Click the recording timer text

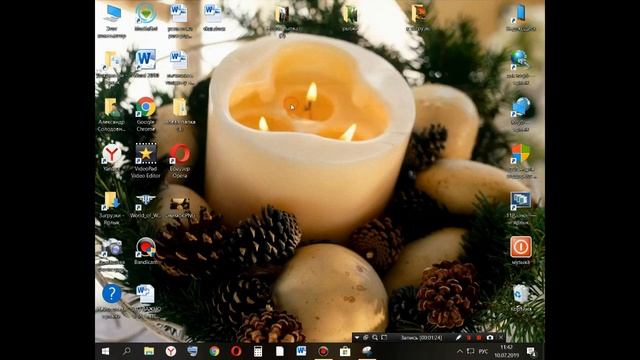(x=422, y=338)
